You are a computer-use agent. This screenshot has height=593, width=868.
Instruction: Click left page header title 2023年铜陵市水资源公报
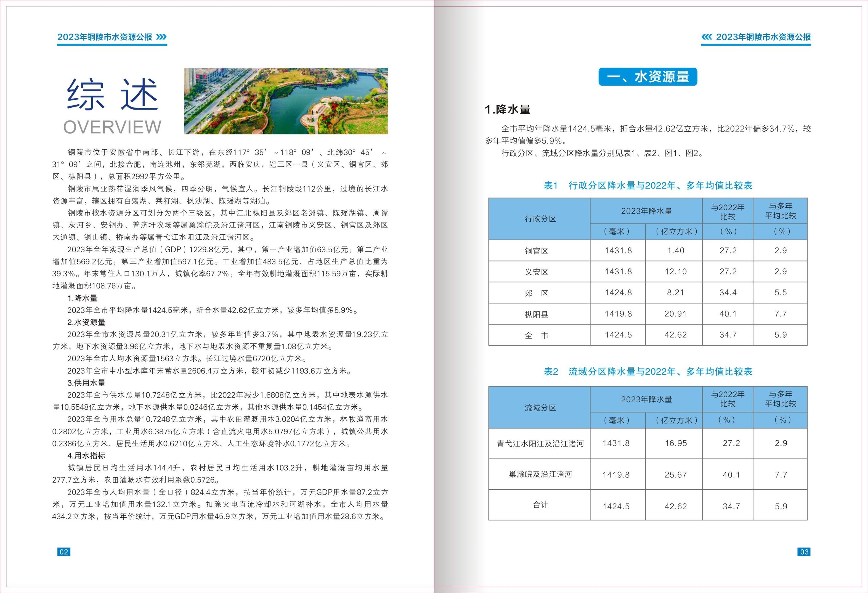click(105, 37)
